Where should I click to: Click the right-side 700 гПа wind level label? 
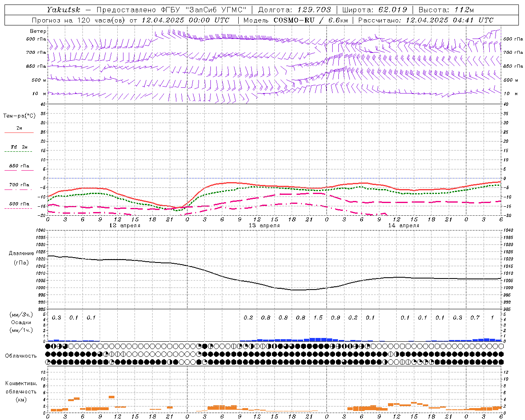pyautogui.click(x=513, y=52)
